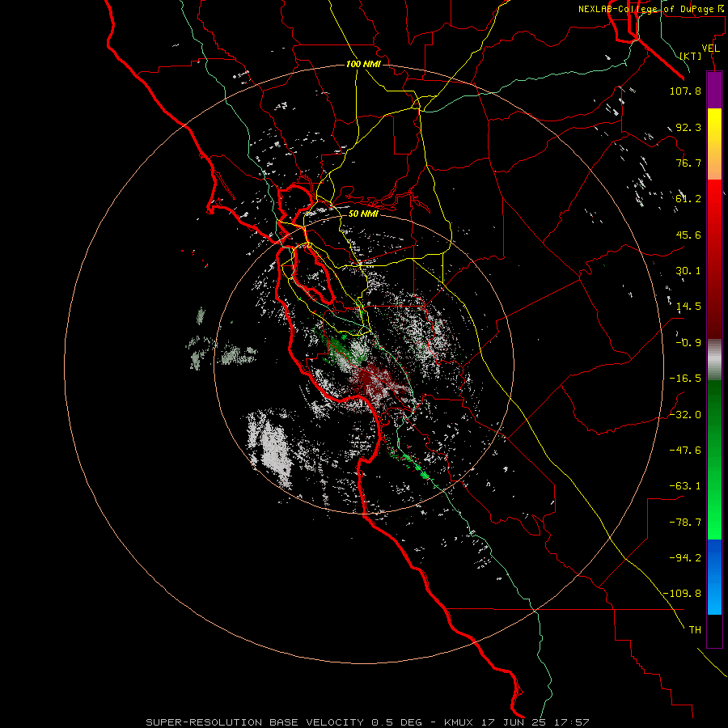
Task: Click the -109.8 value on velocity scale
Action: point(683,594)
